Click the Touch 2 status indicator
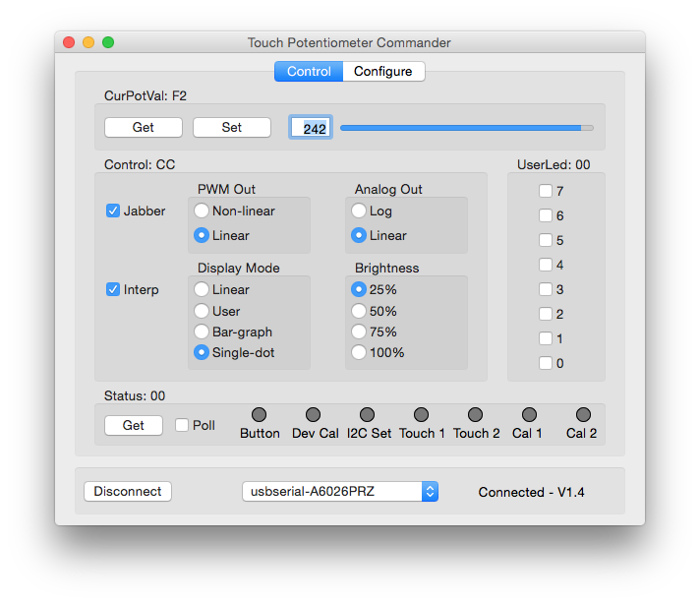 point(475,414)
